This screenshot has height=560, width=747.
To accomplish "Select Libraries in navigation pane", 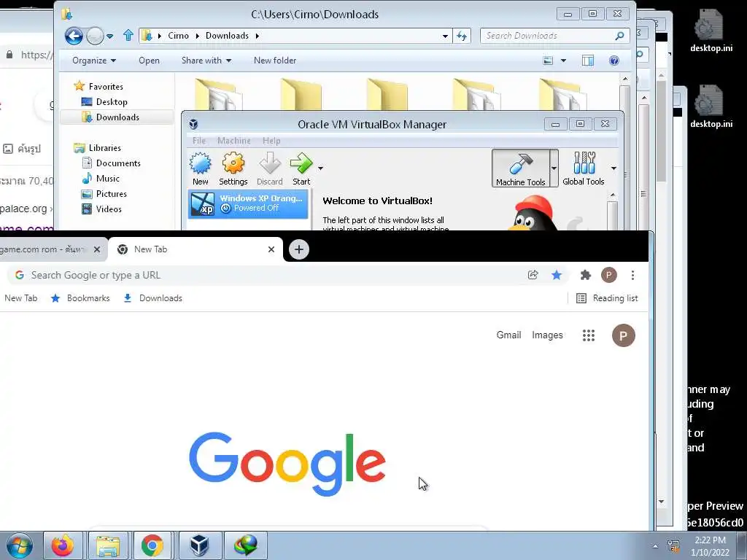I will [98, 147].
